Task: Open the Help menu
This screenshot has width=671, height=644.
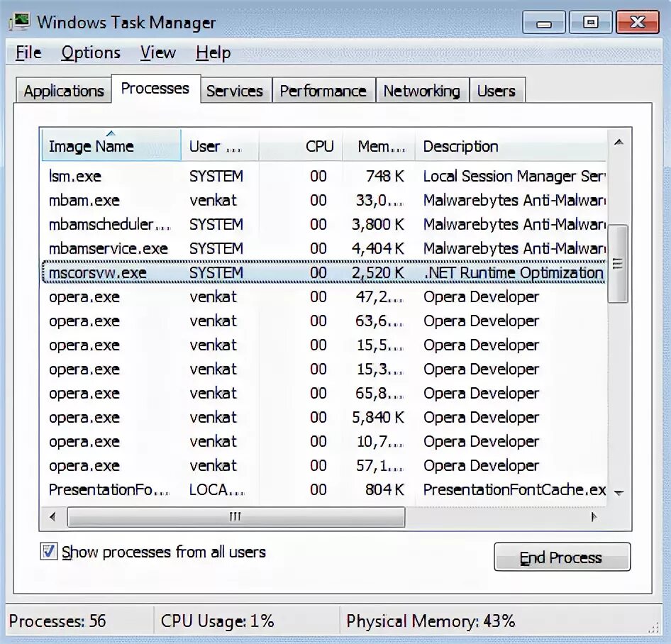Action: tap(213, 52)
